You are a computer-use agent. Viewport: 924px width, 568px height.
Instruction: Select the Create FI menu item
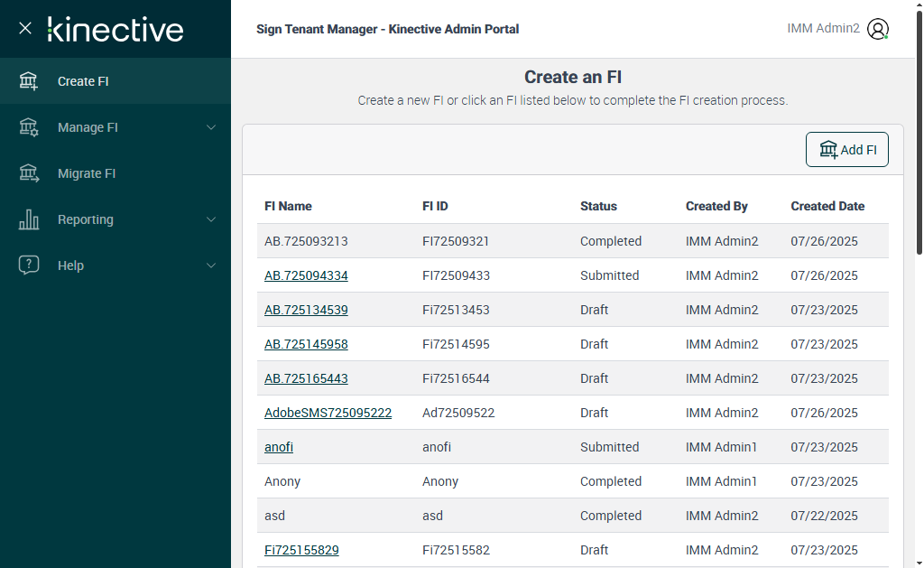click(x=83, y=81)
